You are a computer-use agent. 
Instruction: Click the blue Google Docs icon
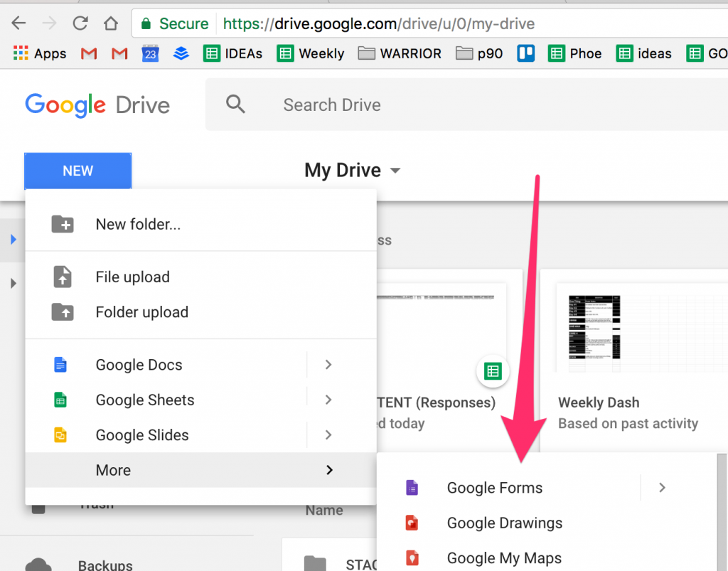60,365
